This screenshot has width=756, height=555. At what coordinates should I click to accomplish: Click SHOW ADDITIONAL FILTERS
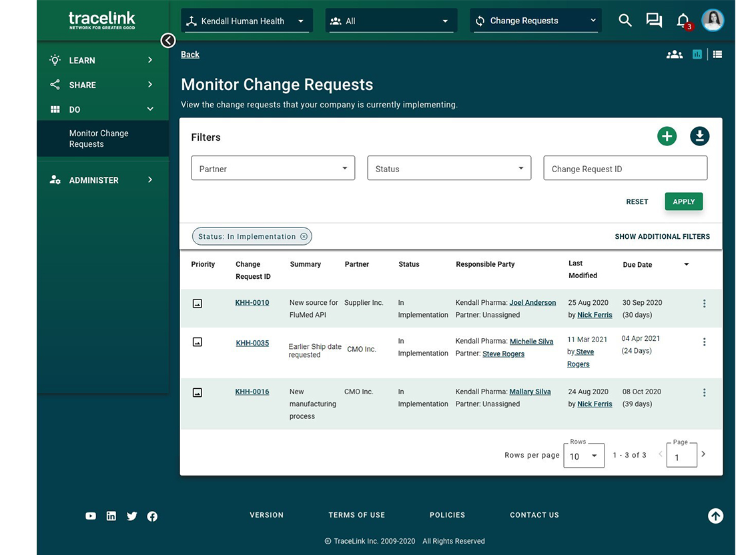[x=663, y=236]
